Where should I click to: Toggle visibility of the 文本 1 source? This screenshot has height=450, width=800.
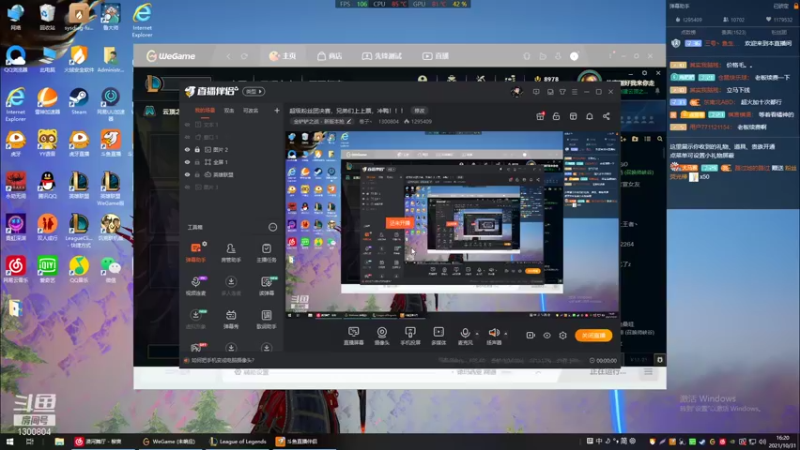(187, 124)
